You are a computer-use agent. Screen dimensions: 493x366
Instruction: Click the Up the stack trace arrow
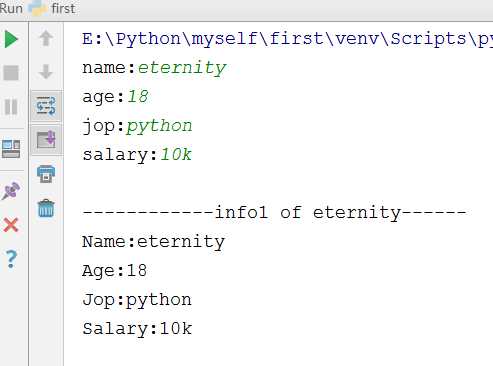pos(46,38)
